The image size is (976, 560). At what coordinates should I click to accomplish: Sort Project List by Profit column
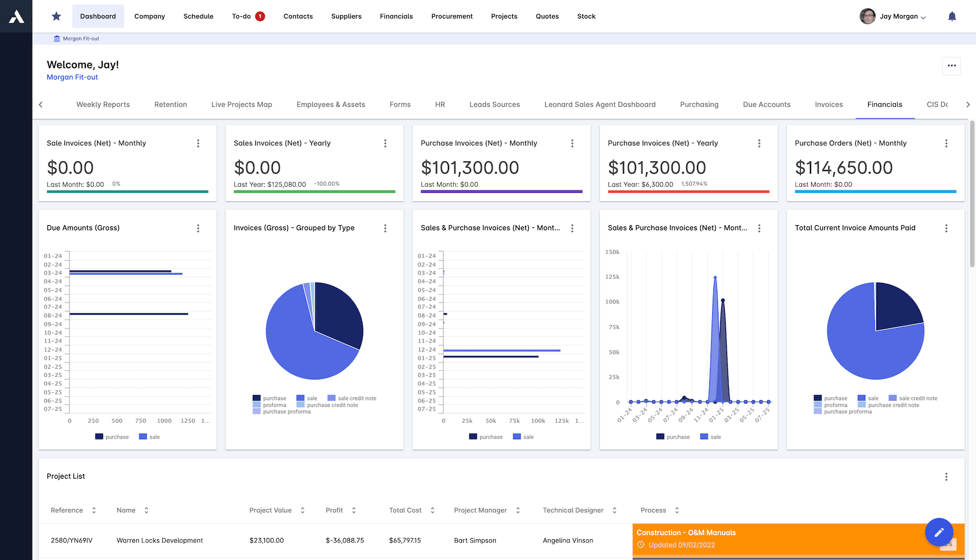pyautogui.click(x=354, y=510)
